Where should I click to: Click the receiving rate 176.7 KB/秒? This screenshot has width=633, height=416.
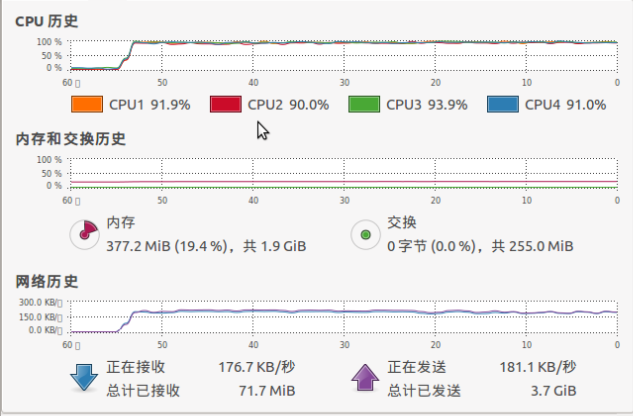click(x=257, y=367)
